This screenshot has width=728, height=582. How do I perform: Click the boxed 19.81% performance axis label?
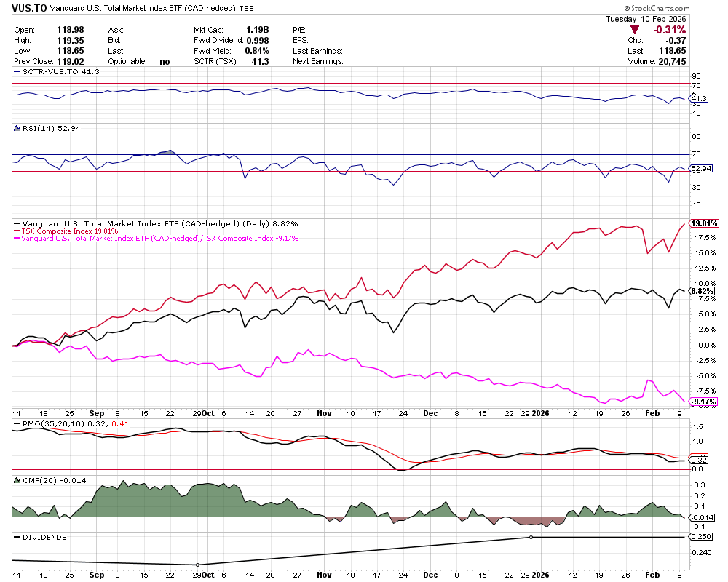click(704, 223)
